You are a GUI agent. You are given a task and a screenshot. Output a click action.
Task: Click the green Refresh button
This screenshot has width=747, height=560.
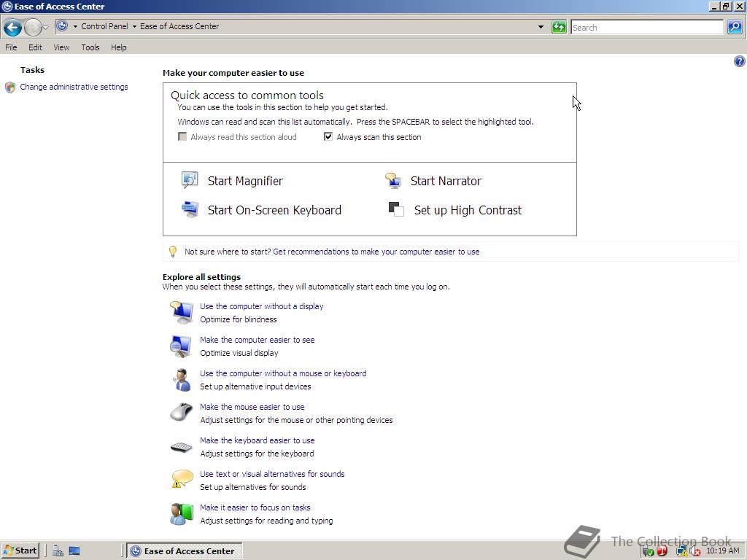point(558,27)
